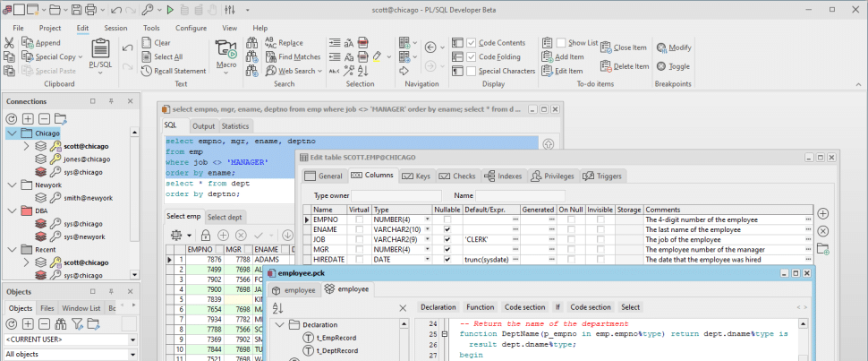868x361 pixels.
Task: Open the Special Copy dropdown arrow
Action: [81, 57]
